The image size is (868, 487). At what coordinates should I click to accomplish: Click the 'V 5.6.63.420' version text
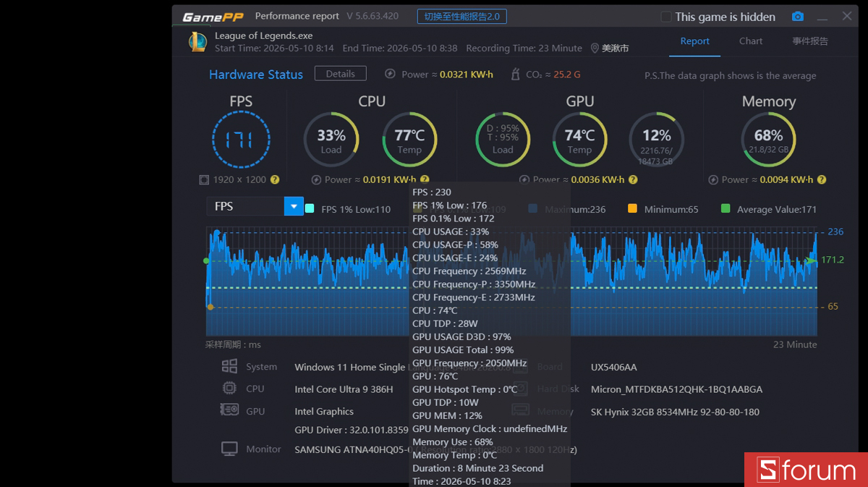pos(373,16)
